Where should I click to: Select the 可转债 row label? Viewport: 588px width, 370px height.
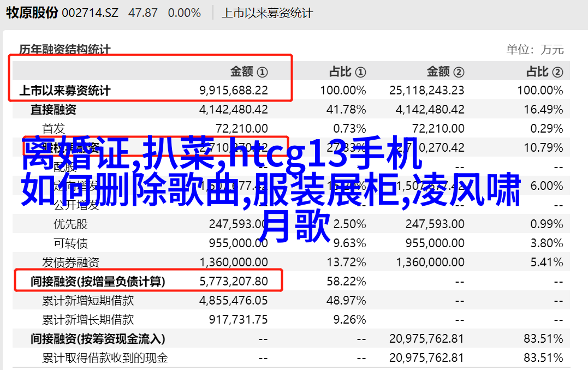(x=70, y=243)
